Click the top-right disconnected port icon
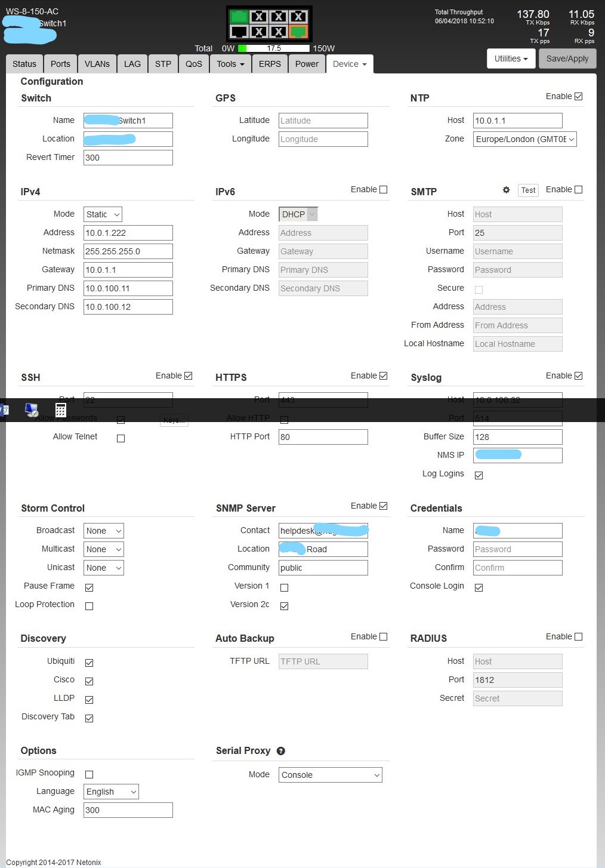The height and width of the screenshot is (868, 605). click(298, 17)
